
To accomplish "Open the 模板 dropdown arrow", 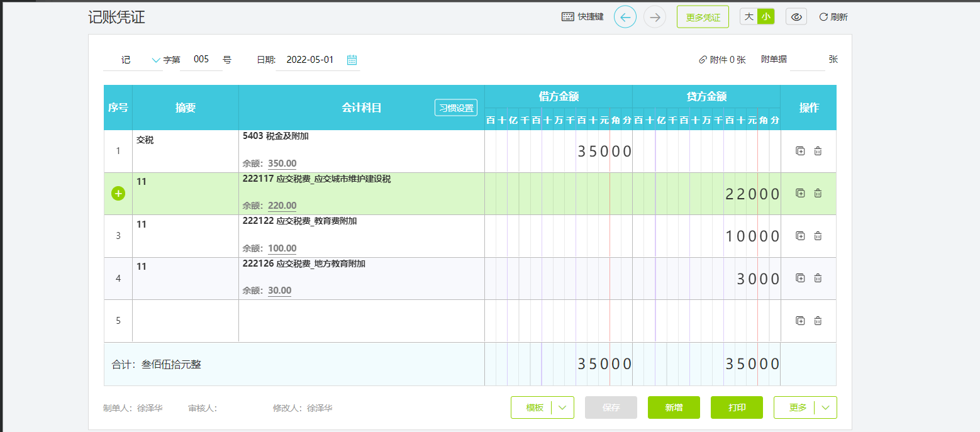I will pos(562,407).
